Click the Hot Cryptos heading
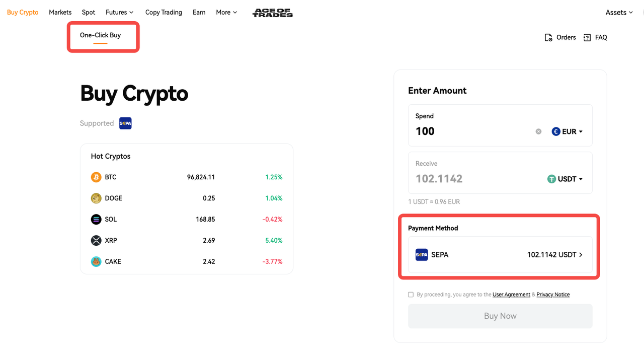644x350 pixels. pyautogui.click(x=111, y=157)
